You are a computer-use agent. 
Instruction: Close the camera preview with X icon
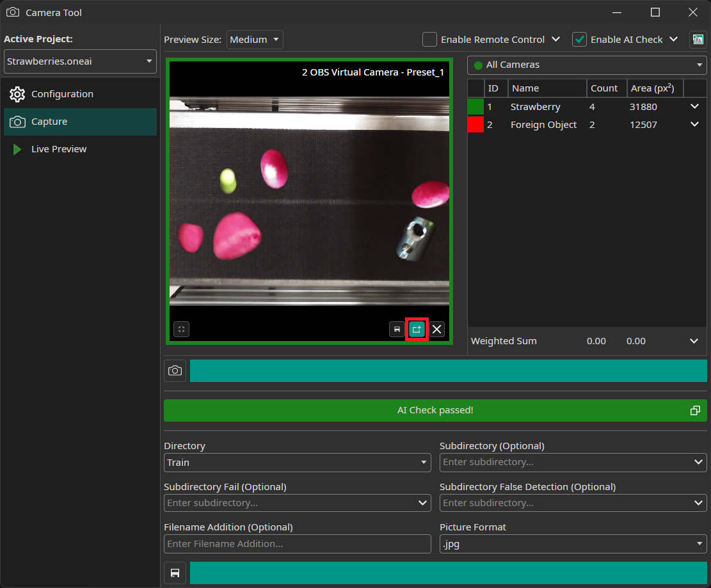(x=436, y=330)
